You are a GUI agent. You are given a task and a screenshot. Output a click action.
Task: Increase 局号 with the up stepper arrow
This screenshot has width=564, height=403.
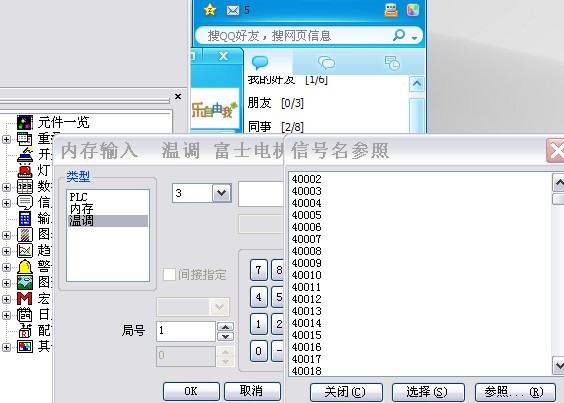226,327
